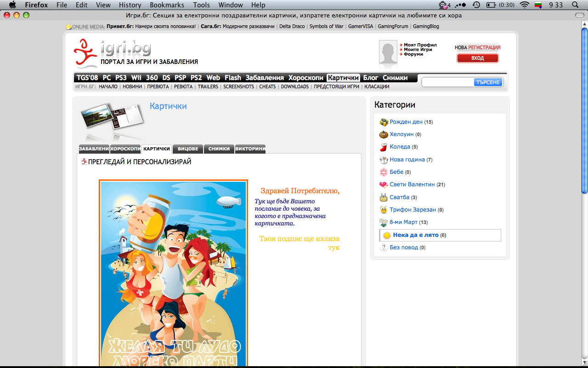Viewport: 588px width, 368px height.
Task: Click the site search input field
Action: coord(448,82)
